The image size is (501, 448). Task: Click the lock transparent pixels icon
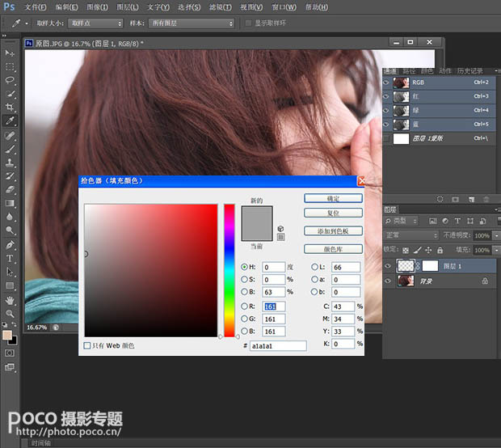point(406,250)
